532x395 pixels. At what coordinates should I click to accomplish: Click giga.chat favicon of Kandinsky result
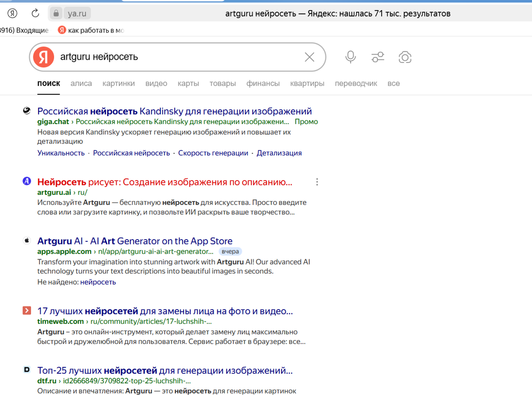pos(27,111)
